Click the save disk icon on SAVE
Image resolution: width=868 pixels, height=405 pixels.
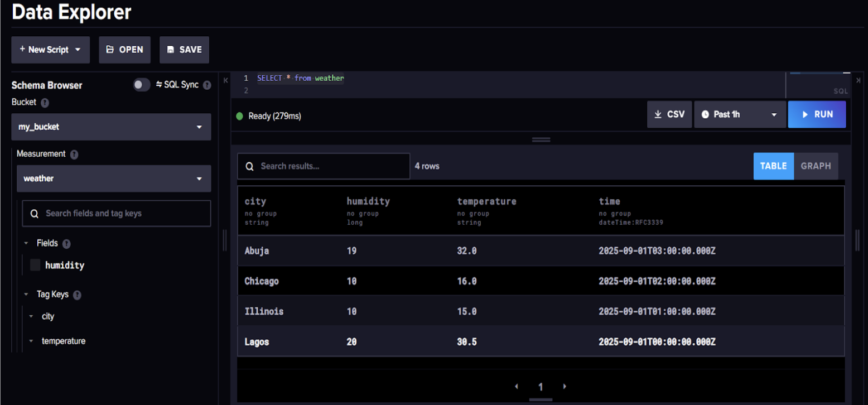coord(171,50)
